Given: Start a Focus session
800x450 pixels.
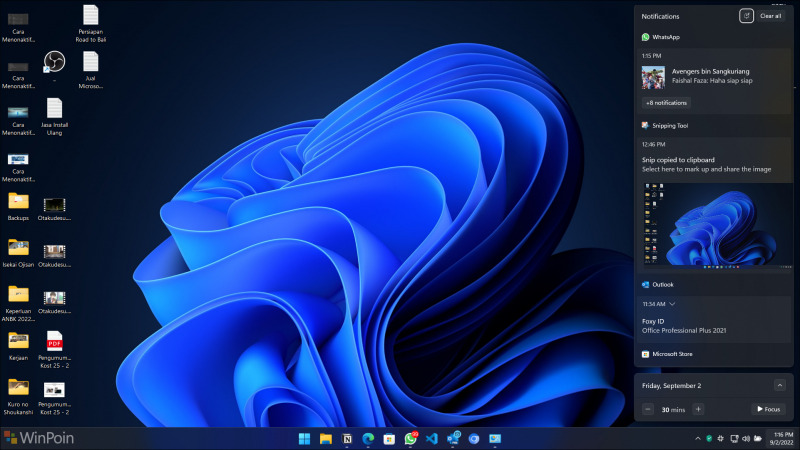Looking at the screenshot, I should coord(768,409).
